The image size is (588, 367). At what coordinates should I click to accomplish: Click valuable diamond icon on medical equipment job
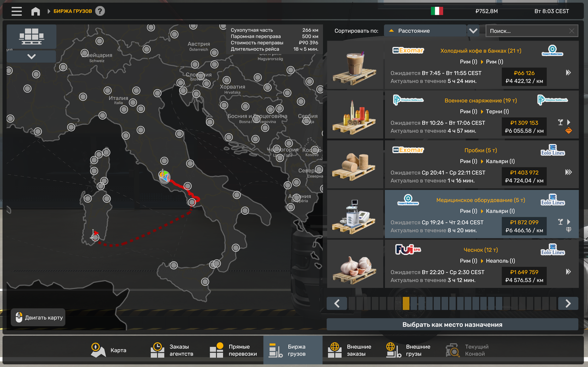pyautogui.click(x=569, y=230)
